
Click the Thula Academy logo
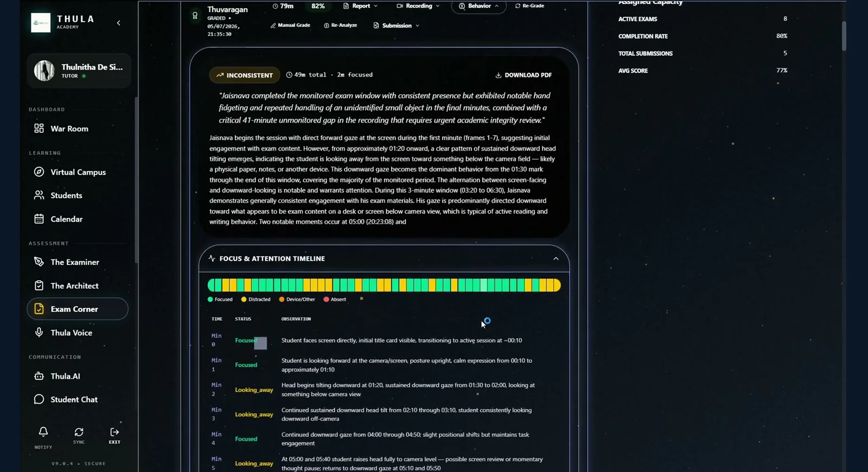tap(41, 23)
